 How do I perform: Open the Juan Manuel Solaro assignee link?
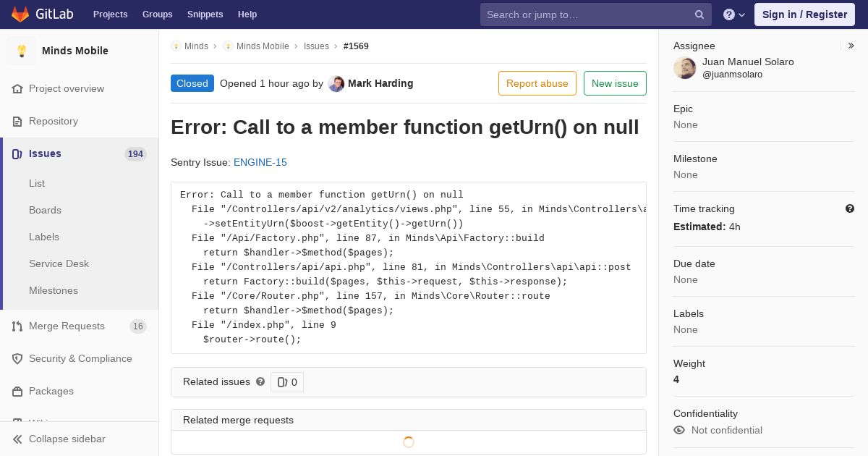click(x=748, y=62)
